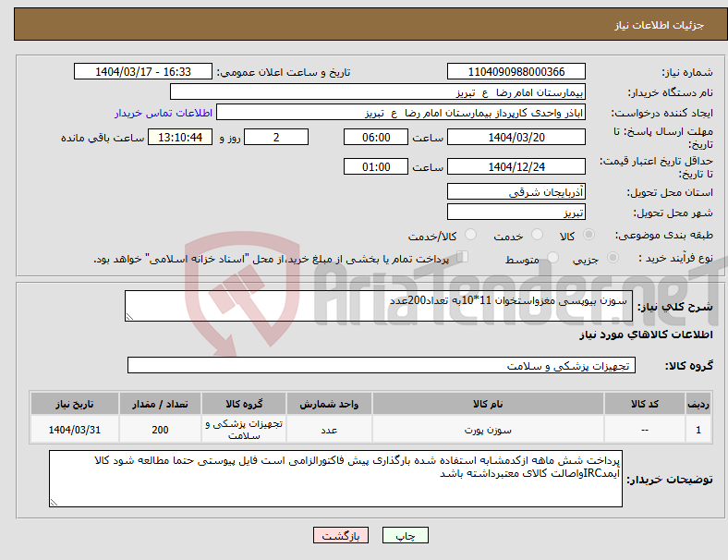Image resolution: width=728 pixels, height=560 pixels.
Task: Select the کالا radio button
Action: pyautogui.click(x=588, y=235)
